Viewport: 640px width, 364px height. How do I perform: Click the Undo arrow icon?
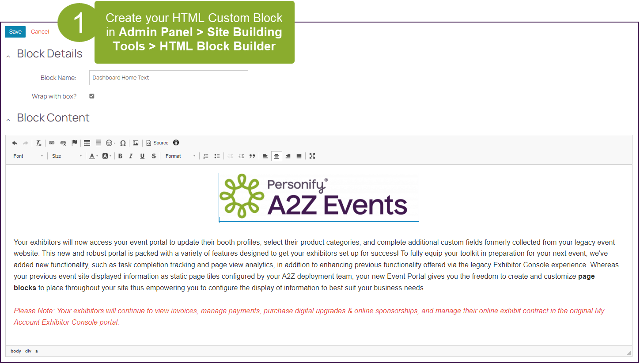[x=15, y=143]
